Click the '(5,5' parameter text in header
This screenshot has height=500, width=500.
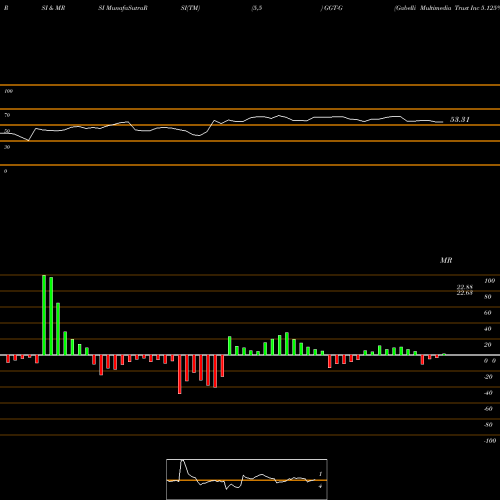(257, 8)
